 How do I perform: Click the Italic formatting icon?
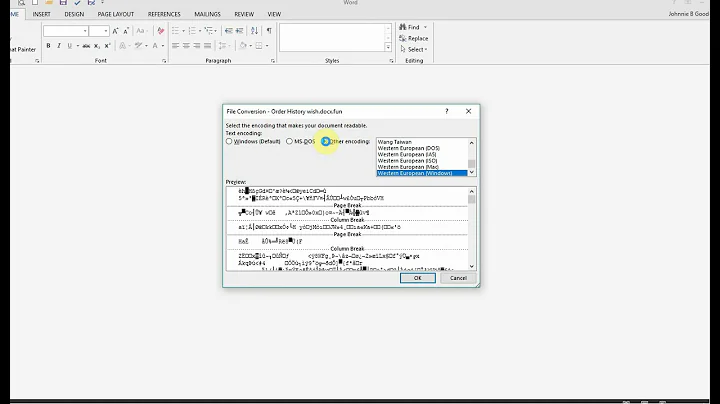[59, 45]
